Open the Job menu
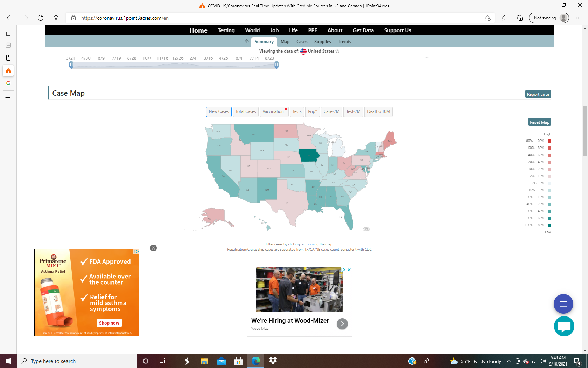588x368 pixels. 274,30
